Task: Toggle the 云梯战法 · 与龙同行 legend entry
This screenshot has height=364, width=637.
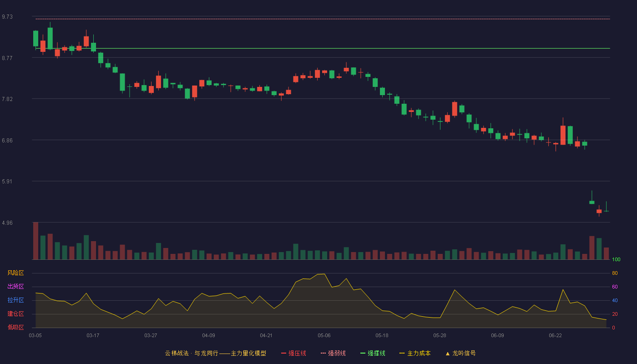Action: (215, 353)
